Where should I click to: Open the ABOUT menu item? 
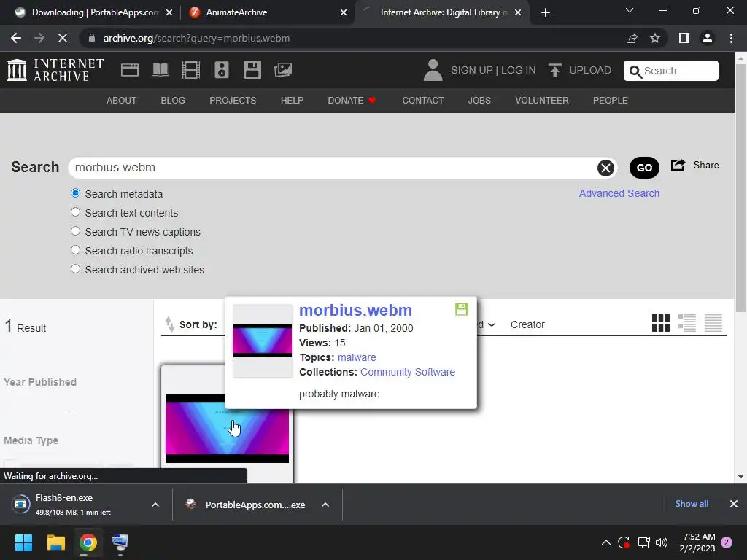point(122,101)
